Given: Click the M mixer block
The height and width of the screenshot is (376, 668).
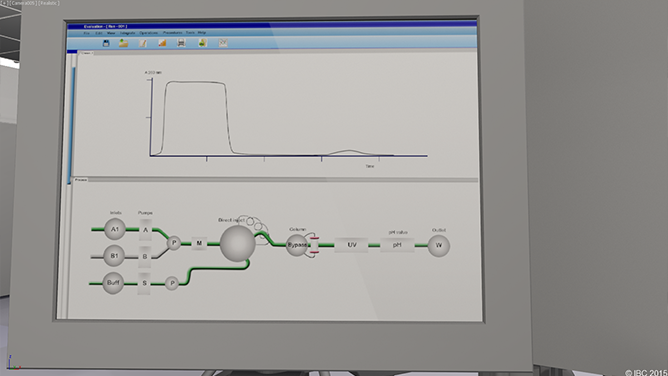Looking at the screenshot, I should pos(199,243).
